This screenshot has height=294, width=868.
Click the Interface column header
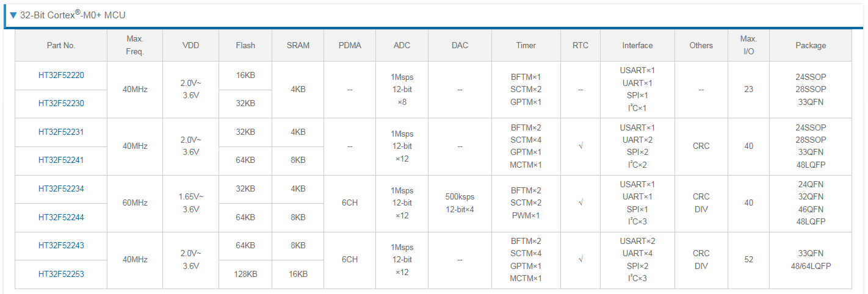coord(637,45)
